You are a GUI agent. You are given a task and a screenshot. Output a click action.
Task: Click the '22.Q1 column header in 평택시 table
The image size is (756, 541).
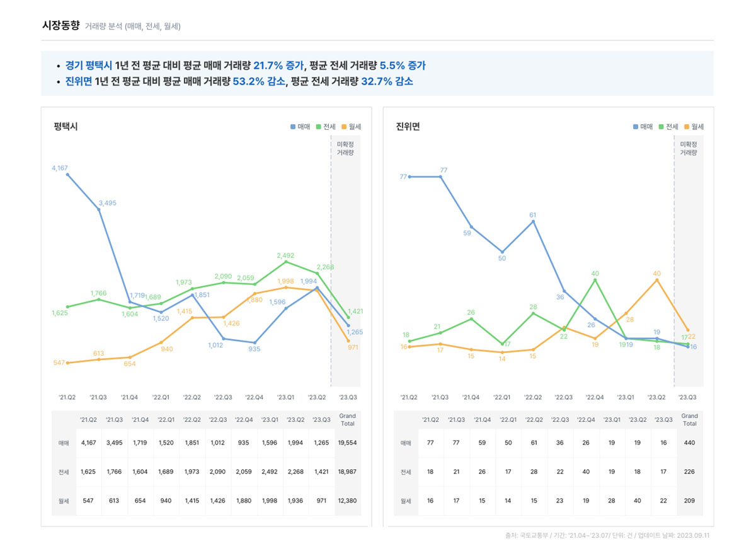(x=166, y=420)
